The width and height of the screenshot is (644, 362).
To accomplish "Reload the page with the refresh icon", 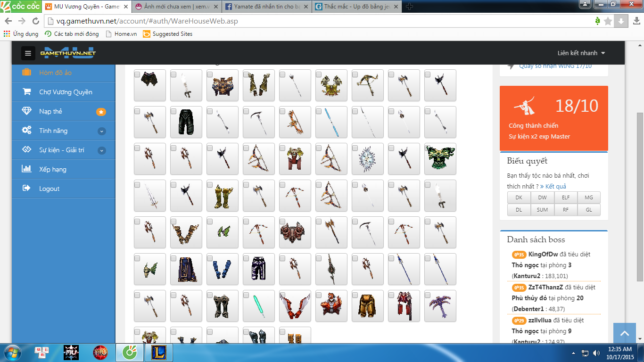I will click(x=35, y=21).
